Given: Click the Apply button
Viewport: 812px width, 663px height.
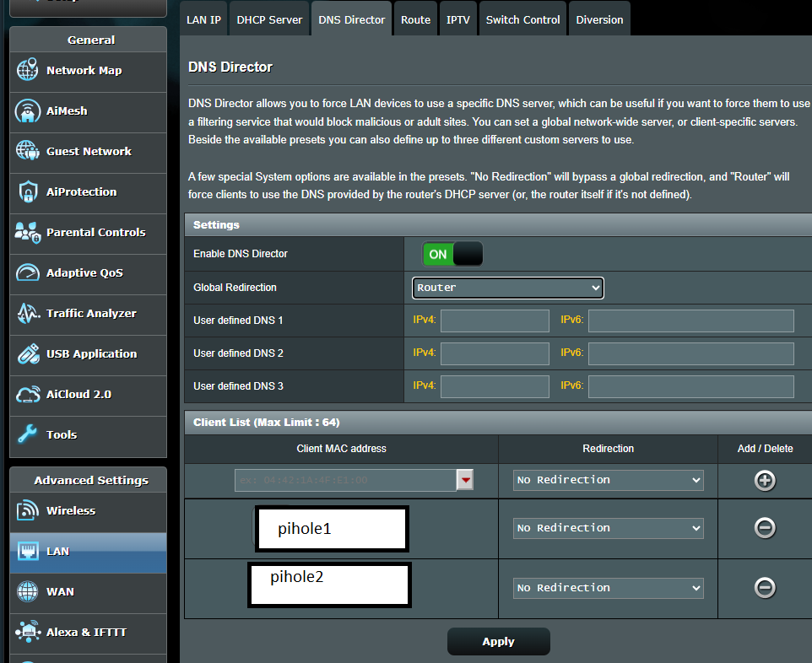Looking at the screenshot, I should click(x=498, y=641).
